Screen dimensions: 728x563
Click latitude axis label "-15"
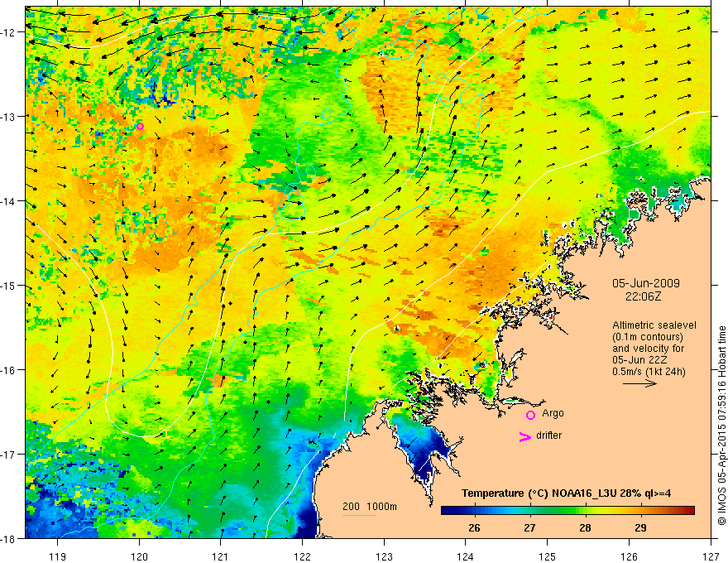(x=8, y=285)
